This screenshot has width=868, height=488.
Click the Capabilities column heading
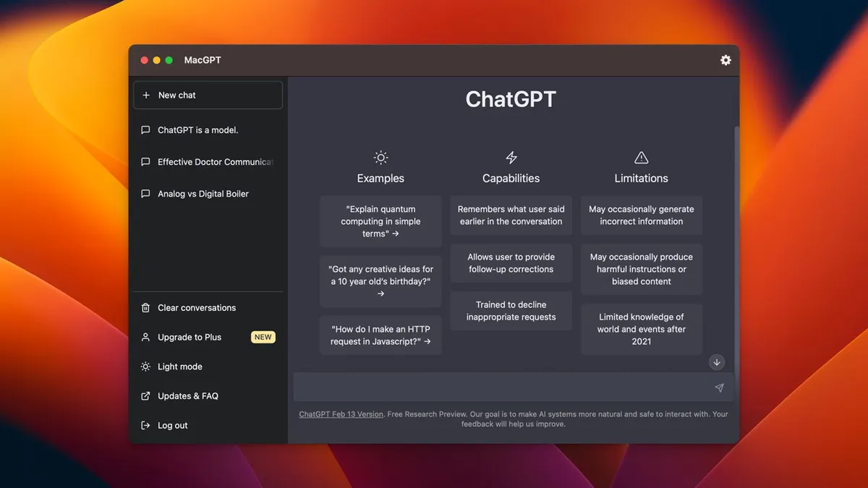[x=511, y=178]
